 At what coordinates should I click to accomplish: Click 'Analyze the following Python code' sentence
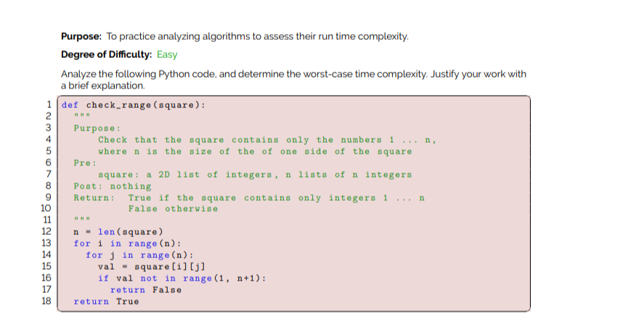tap(293, 74)
